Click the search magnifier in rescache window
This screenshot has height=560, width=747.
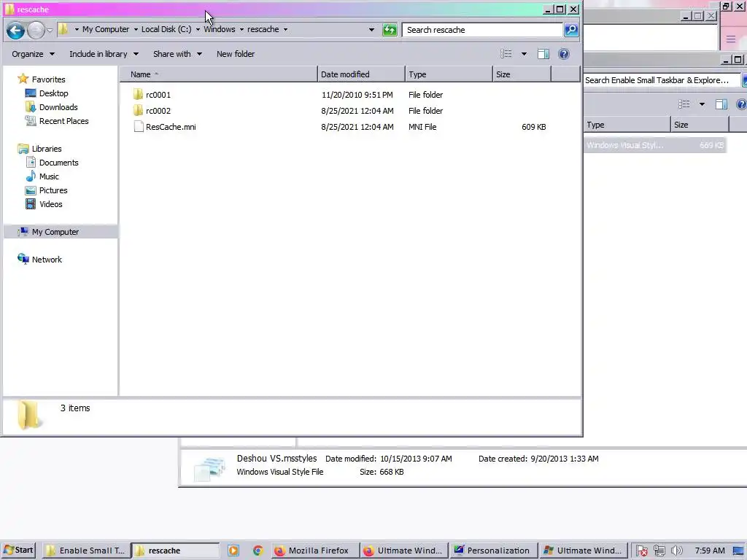point(571,30)
